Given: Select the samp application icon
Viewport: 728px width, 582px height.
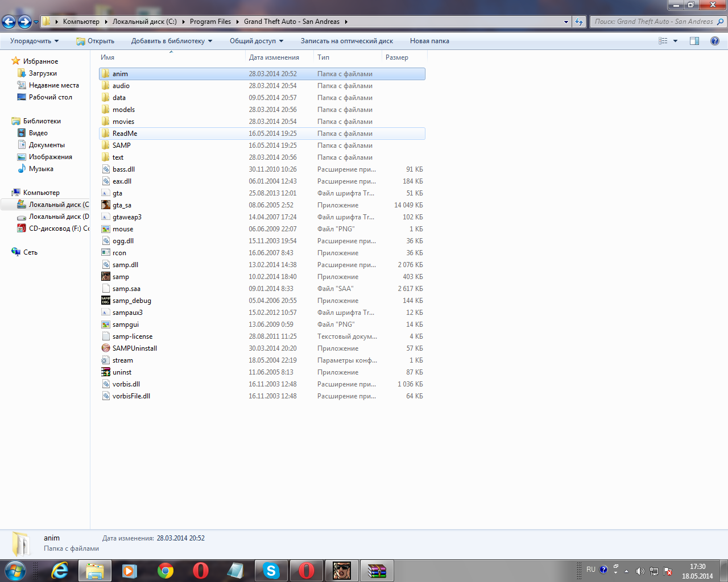Looking at the screenshot, I should [x=106, y=277].
